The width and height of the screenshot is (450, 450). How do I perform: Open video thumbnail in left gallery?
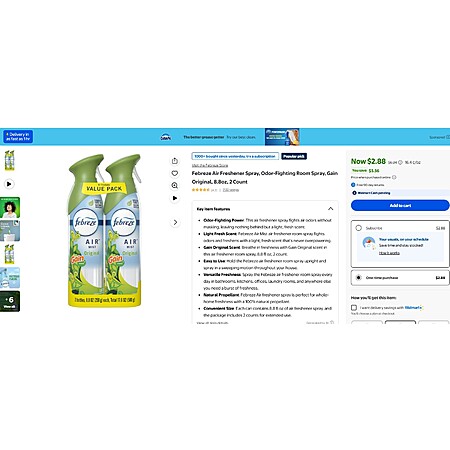pyautogui.click(x=9, y=184)
